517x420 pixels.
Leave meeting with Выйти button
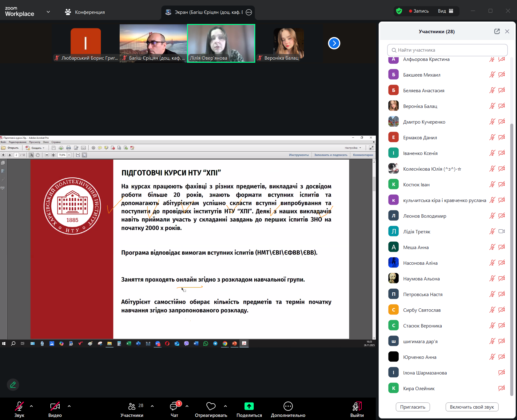tap(357, 410)
